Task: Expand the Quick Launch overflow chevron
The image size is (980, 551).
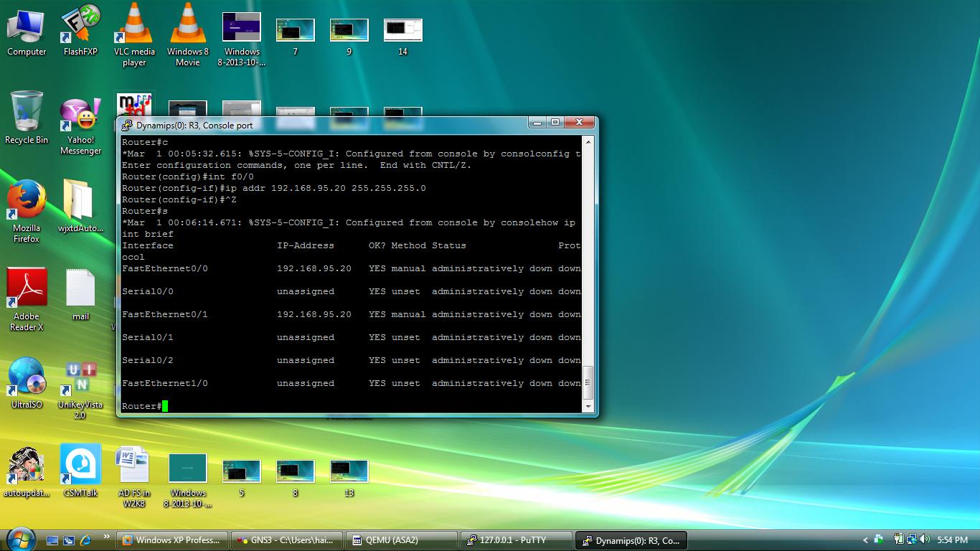Action: 107,537
